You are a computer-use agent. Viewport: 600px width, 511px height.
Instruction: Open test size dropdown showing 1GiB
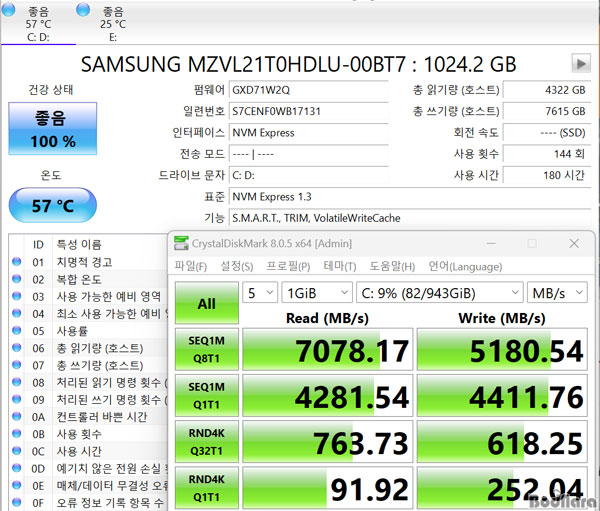point(317,293)
